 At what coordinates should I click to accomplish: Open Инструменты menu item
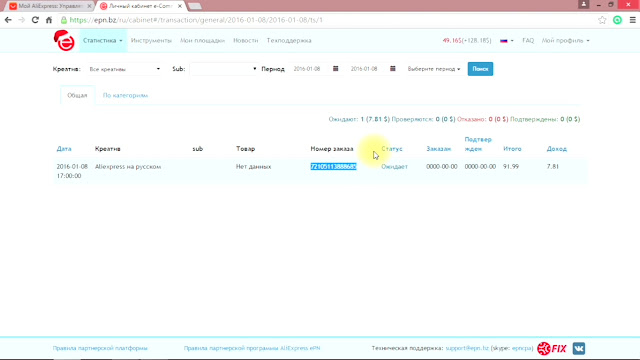point(151,40)
